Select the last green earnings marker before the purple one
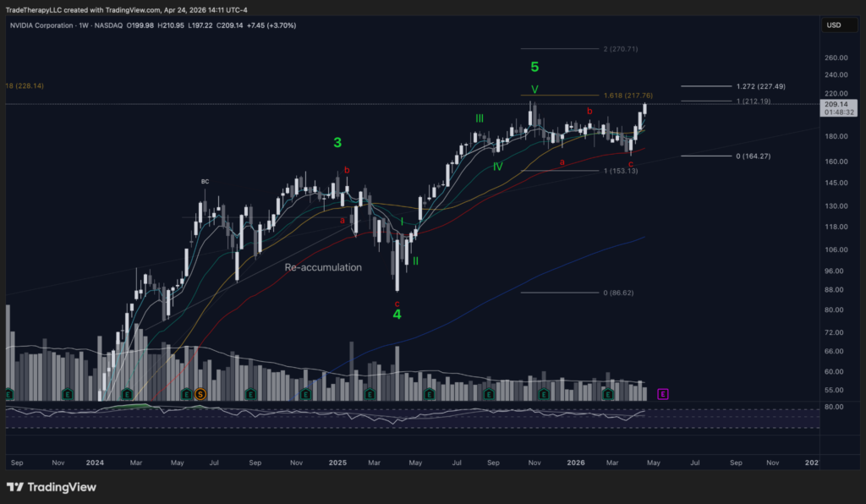The height and width of the screenshot is (504, 866). pos(608,394)
